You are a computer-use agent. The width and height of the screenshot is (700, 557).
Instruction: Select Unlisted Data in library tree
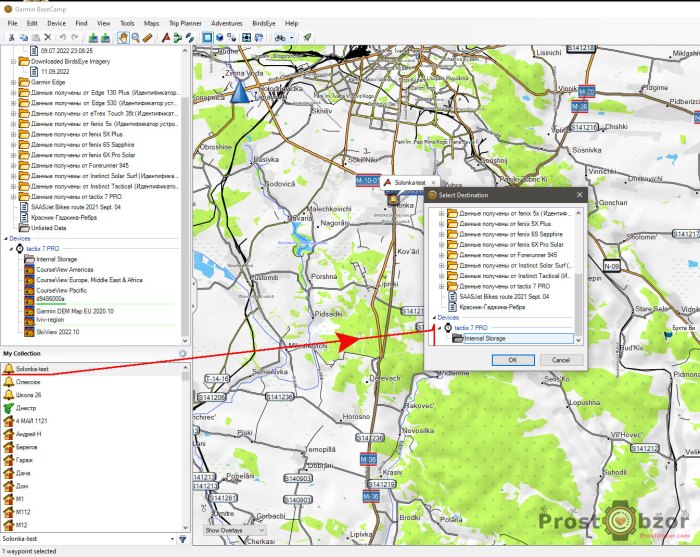click(49, 228)
